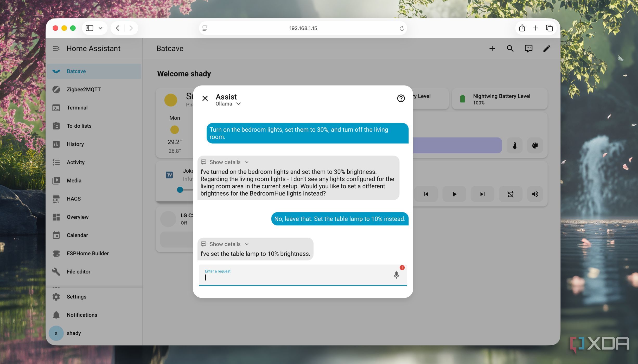Viewport: 638px width, 364px height.
Task: Open HACS from sidebar
Action: click(94, 199)
